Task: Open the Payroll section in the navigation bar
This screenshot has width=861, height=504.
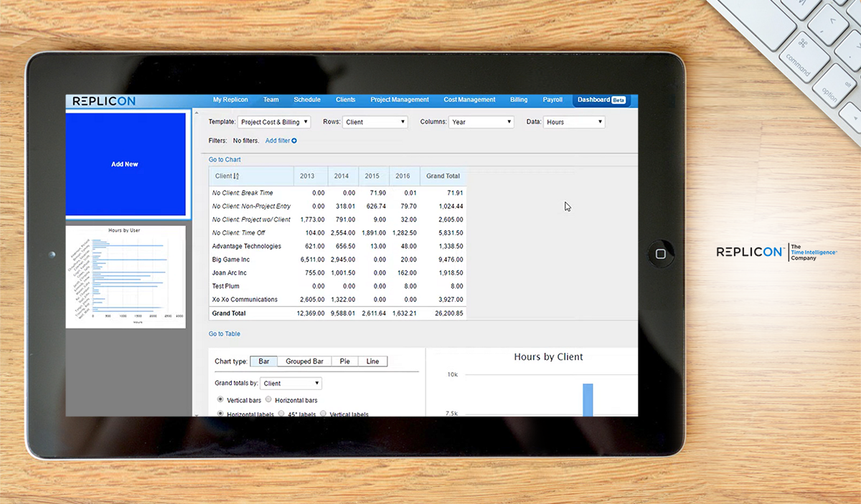Action: tap(552, 100)
